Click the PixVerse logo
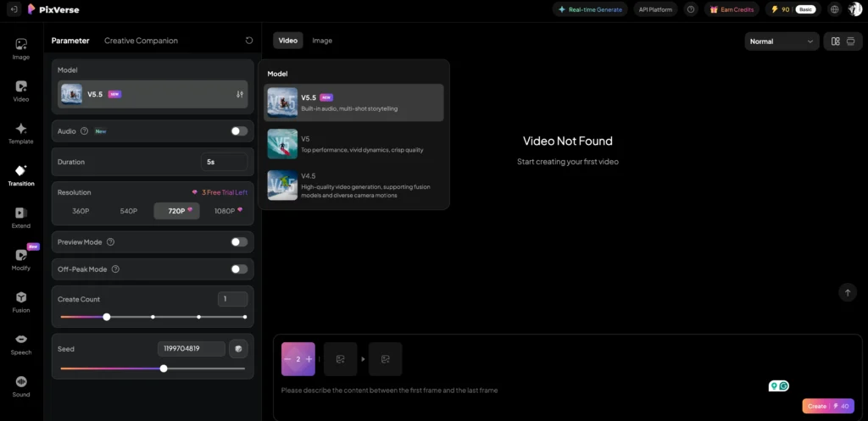868x421 pixels. 54,8
